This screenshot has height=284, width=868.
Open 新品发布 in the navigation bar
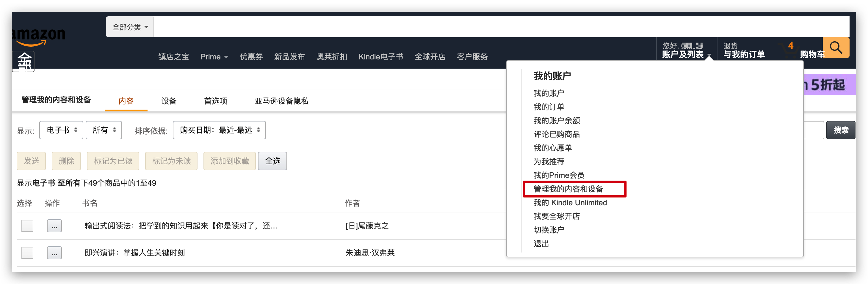(289, 56)
